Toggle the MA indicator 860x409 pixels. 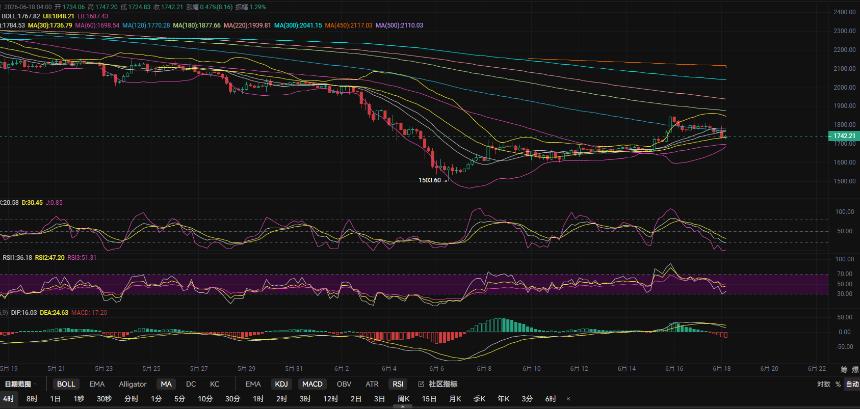[166, 384]
